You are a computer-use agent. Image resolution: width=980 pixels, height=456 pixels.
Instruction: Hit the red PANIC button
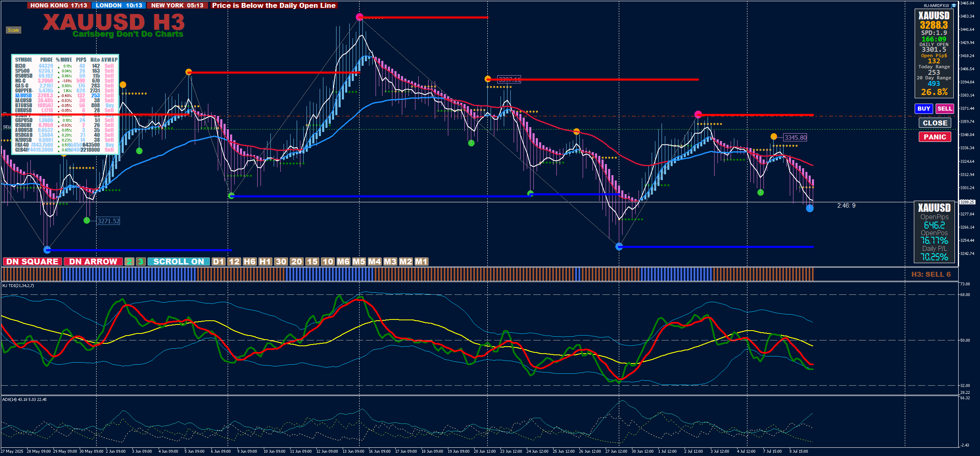(935, 137)
